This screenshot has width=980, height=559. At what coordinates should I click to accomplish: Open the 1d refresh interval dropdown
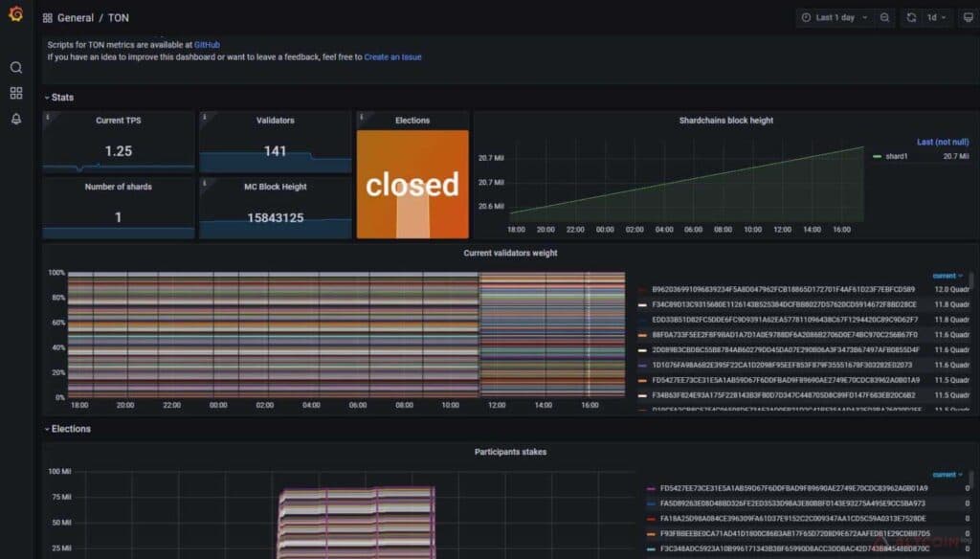pyautogui.click(x=936, y=17)
